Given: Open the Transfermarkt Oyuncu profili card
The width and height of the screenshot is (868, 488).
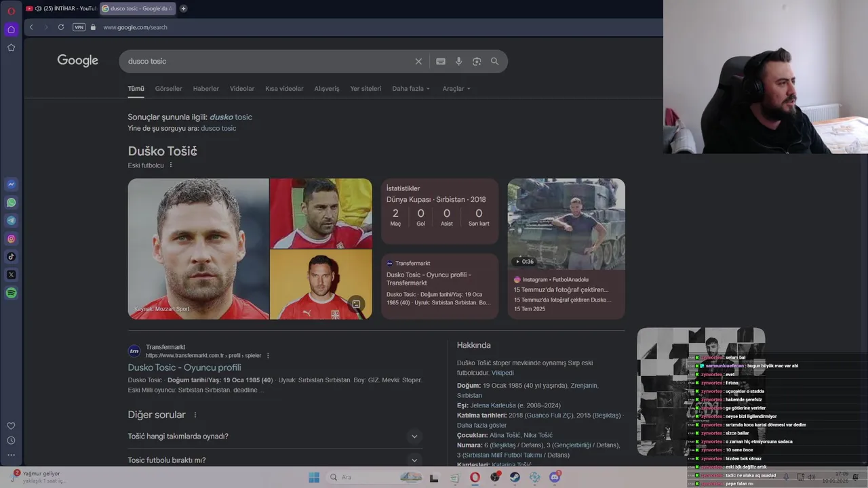Looking at the screenshot, I should pyautogui.click(x=439, y=286).
